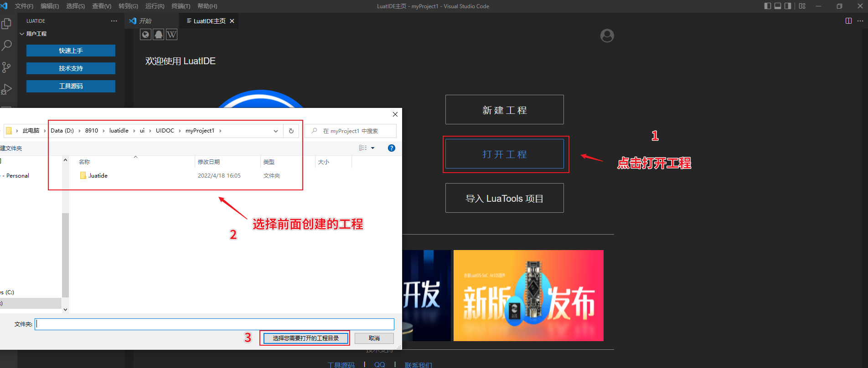This screenshot has height=368, width=868.
Task: Open editor more actions ellipsis menu
Action: coord(860,21)
